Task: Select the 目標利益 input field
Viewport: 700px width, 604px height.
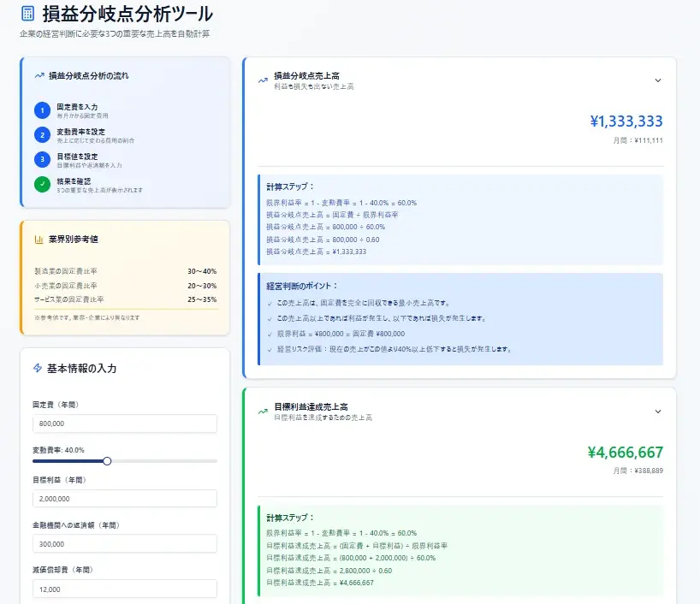Action: (x=124, y=499)
